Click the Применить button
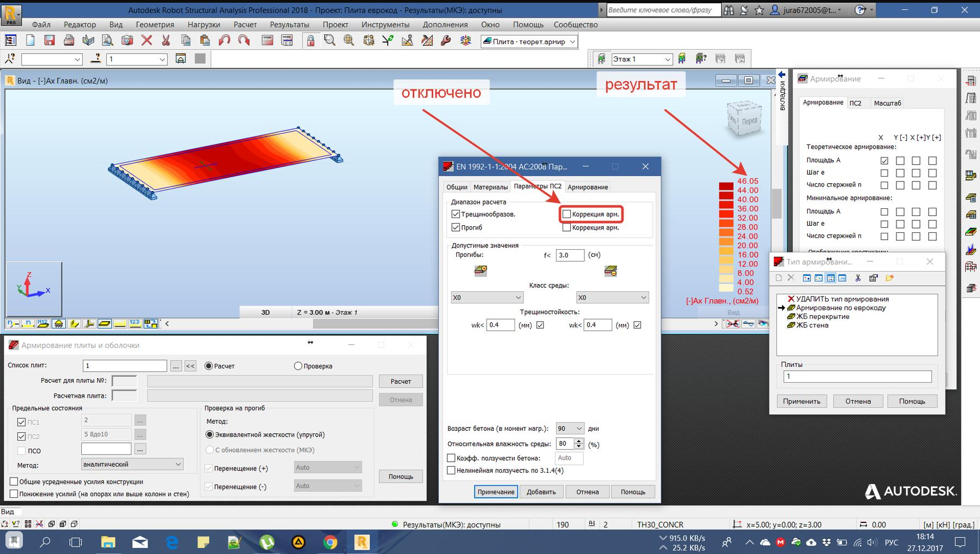980x554 pixels. click(801, 401)
